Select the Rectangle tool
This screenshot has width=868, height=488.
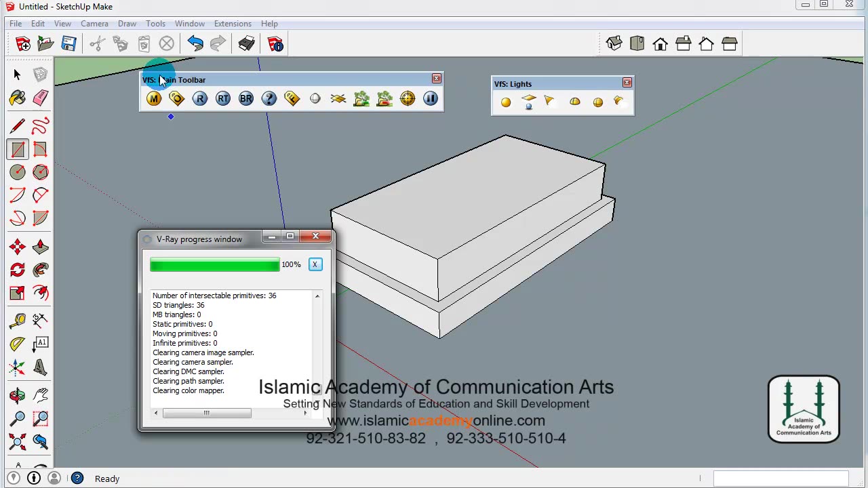click(18, 149)
